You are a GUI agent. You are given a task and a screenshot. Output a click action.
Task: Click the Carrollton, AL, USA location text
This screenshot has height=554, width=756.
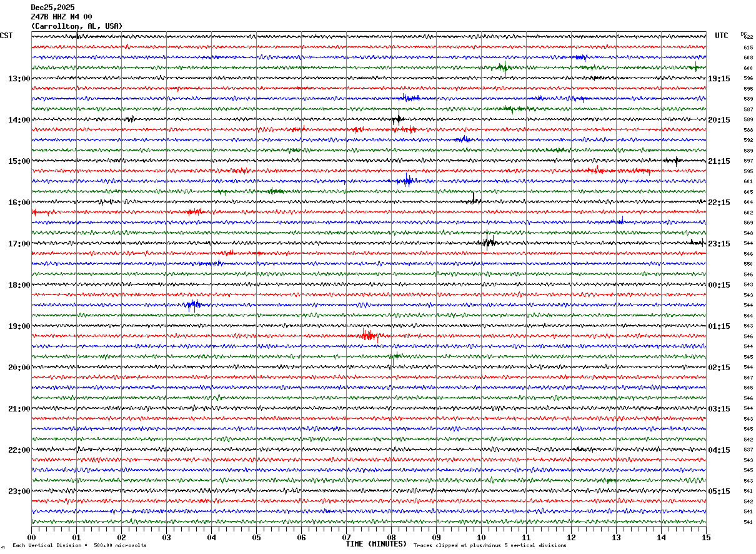pyautogui.click(x=77, y=26)
